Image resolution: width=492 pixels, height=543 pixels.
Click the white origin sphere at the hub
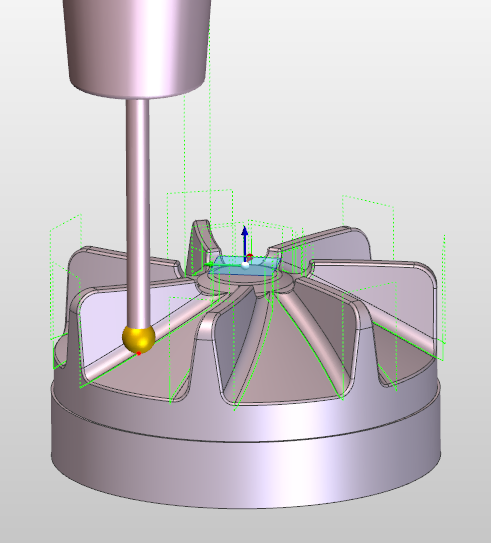pyautogui.click(x=245, y=265)
